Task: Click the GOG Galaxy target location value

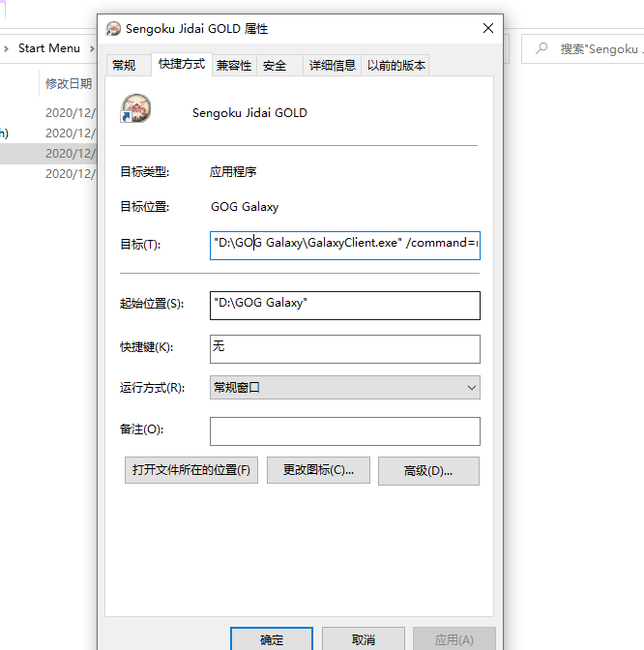Action: tap(245, 206)
